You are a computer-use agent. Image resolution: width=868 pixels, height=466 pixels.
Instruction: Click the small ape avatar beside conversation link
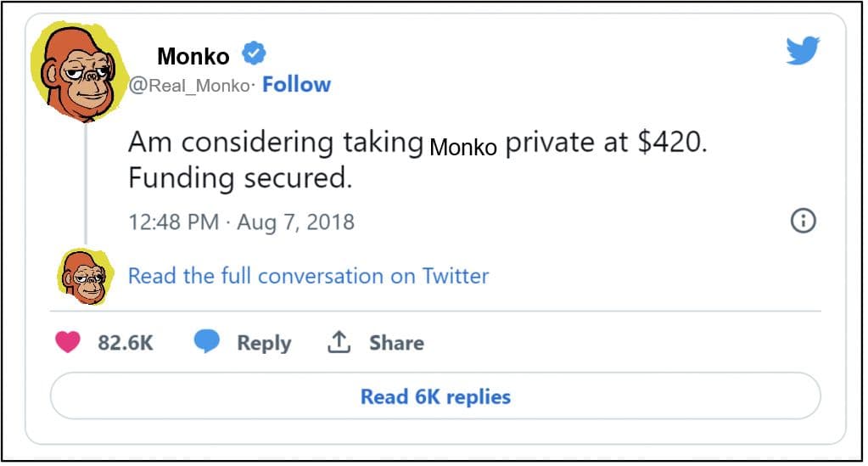click(x=86, y=277)
